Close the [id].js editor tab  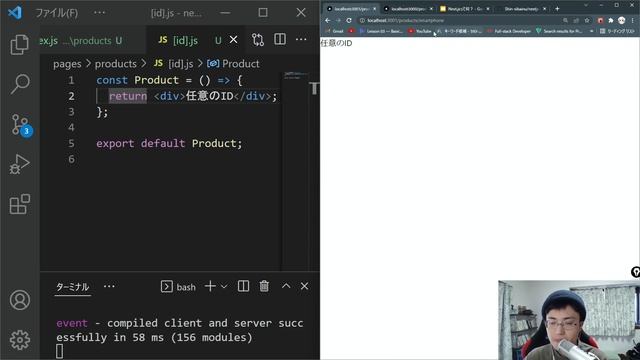point(233,40)
